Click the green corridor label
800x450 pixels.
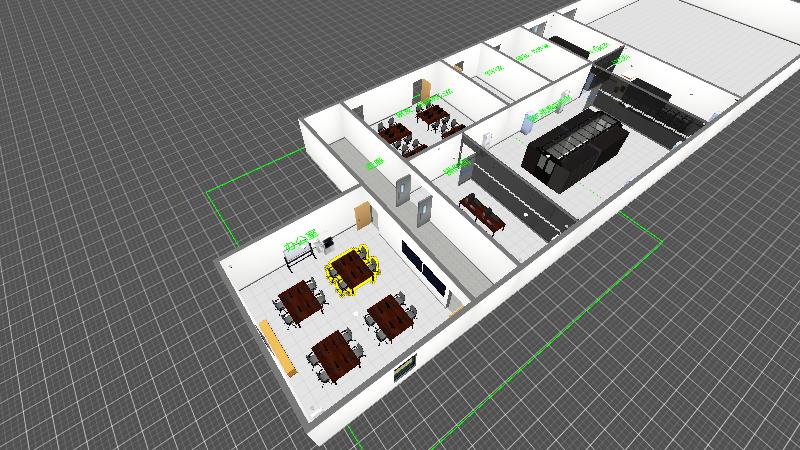pyautogui.click(x=374, y=163)
